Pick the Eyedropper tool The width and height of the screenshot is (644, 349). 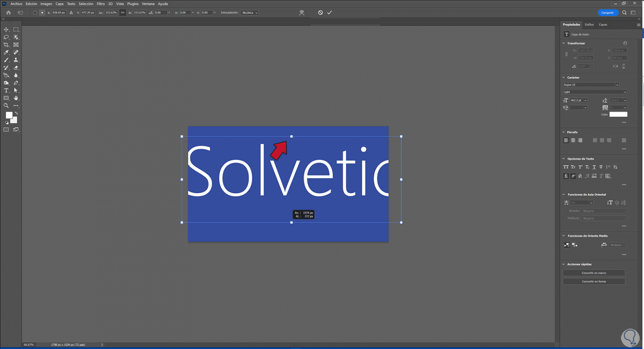(6, 52)
